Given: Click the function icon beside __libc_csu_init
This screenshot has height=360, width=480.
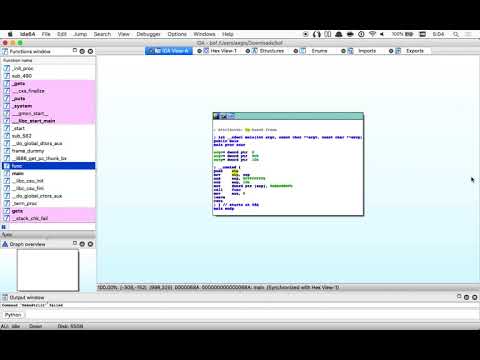Looking at the screenshot, I should (x=6, y=181).
